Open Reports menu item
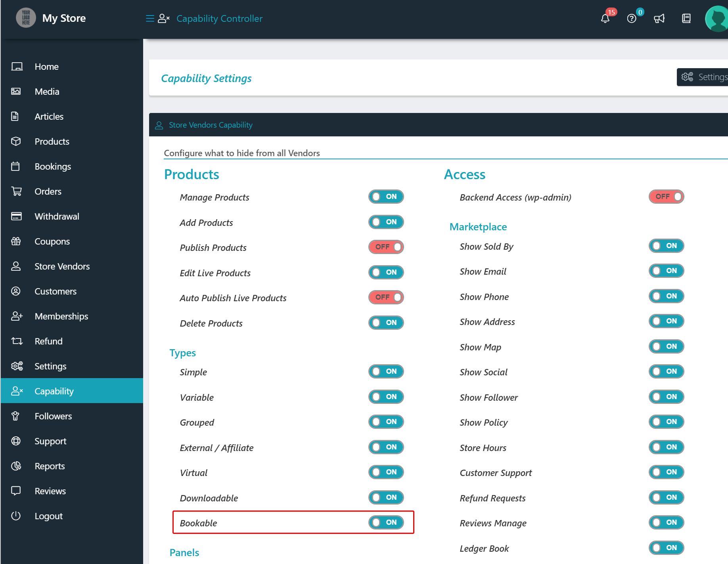 [x=72, y=466]
